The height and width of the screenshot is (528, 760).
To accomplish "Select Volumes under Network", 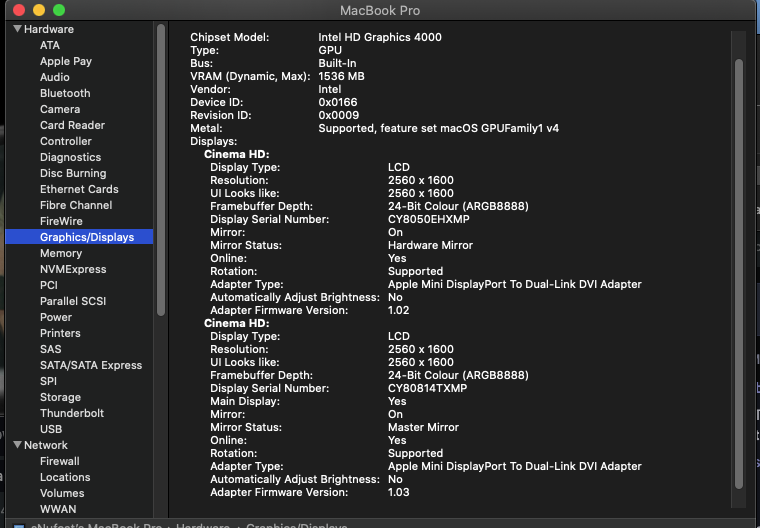I will 62,493.
